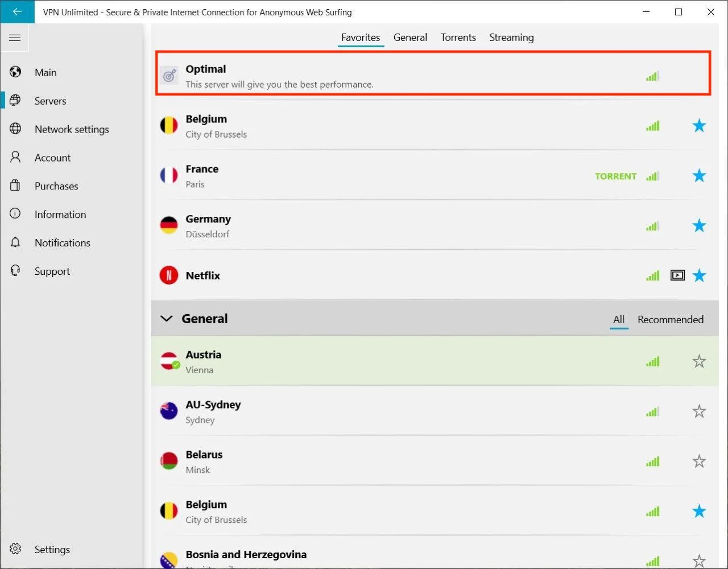Add Austria Vienna to favorites
Viewport: 728px width, 569px height.
coord(699,361)
